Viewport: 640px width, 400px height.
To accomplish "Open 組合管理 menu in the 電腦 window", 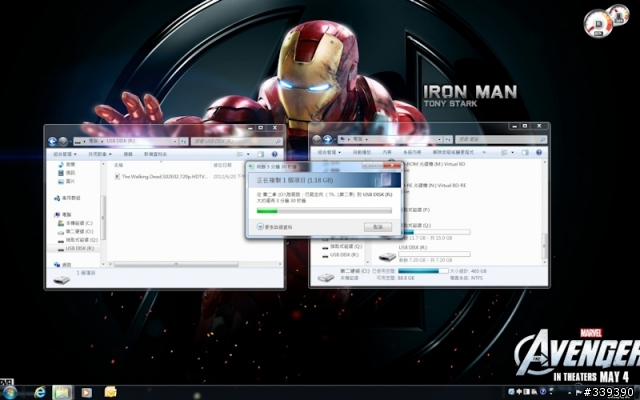I will coord(329,152).
